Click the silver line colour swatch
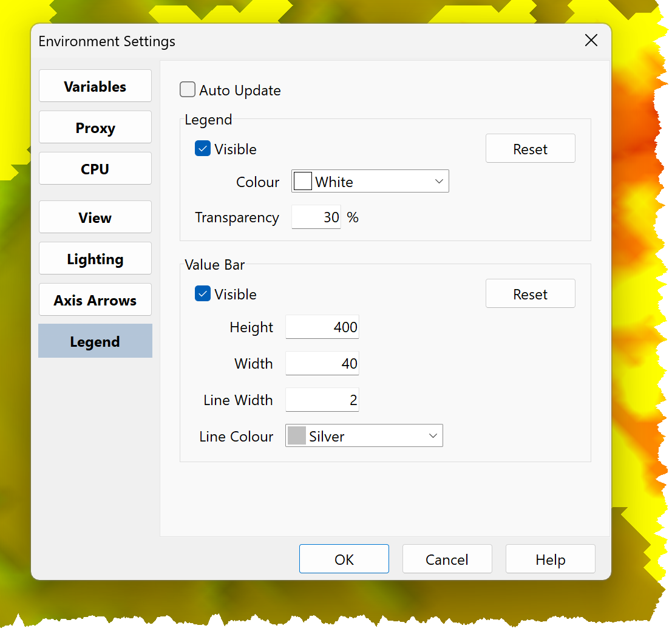The width and height of the screenshot is (672, 631). tap(297, 435)
